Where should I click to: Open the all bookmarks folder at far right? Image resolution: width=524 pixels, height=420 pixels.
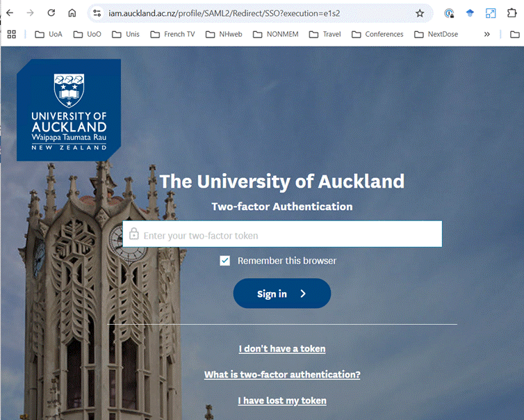[x=515, y=34]
